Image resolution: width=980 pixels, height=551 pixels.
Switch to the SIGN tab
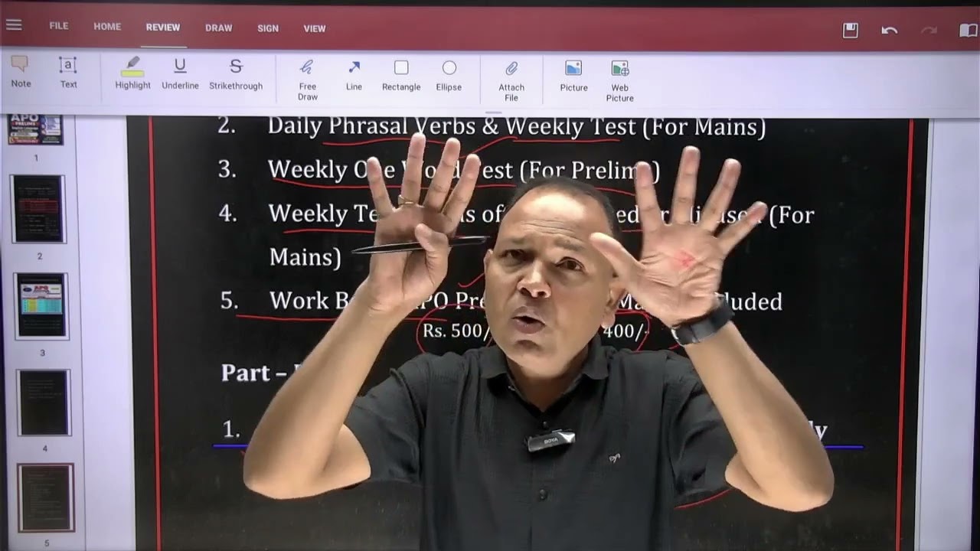(268, 28)
